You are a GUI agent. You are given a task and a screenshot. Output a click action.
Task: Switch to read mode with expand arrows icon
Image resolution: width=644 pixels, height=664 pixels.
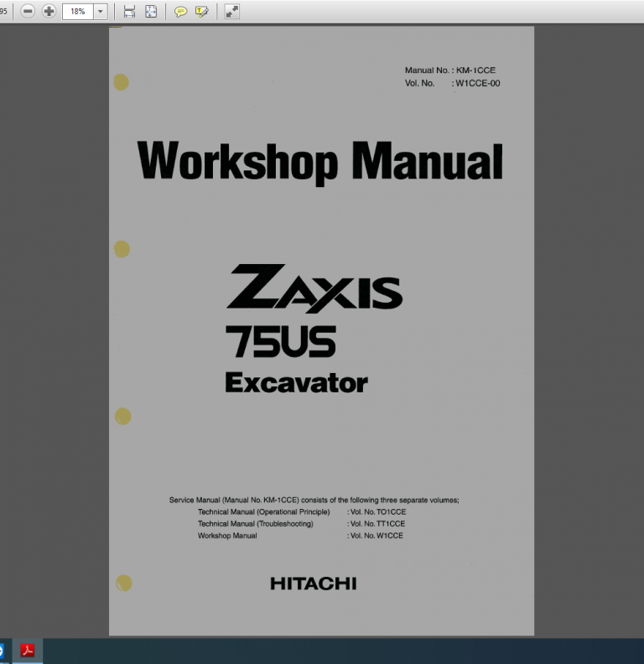click(231, 12)
